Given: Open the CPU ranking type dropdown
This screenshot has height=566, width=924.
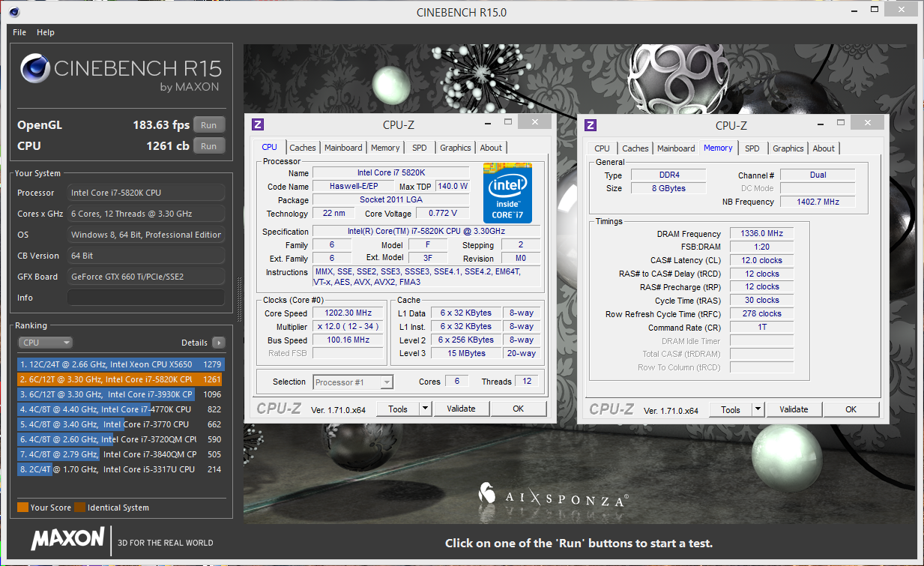Looking at the screenshot, I should point(45,343).
